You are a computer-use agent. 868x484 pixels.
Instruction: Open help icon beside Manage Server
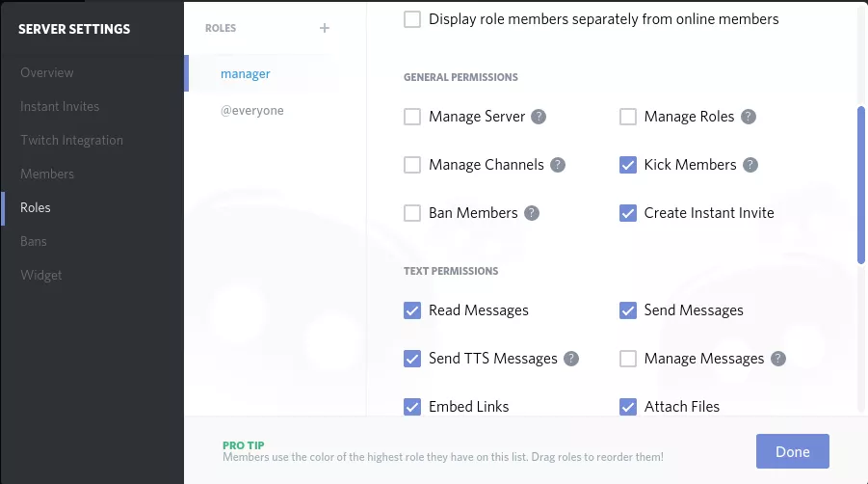539,117
